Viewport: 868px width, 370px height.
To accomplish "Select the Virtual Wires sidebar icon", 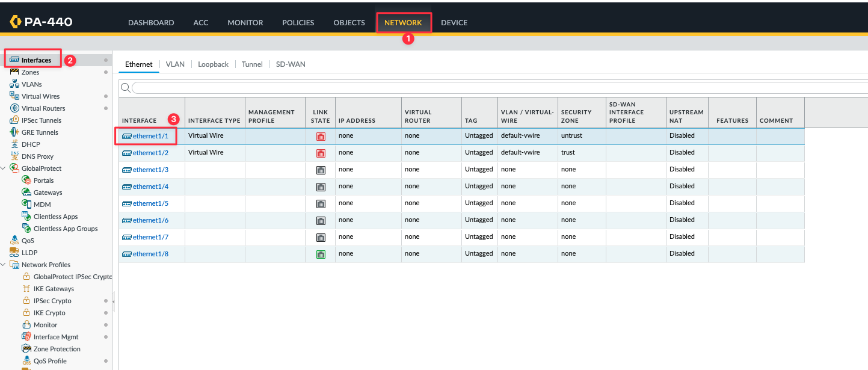I will pos(15,96).
